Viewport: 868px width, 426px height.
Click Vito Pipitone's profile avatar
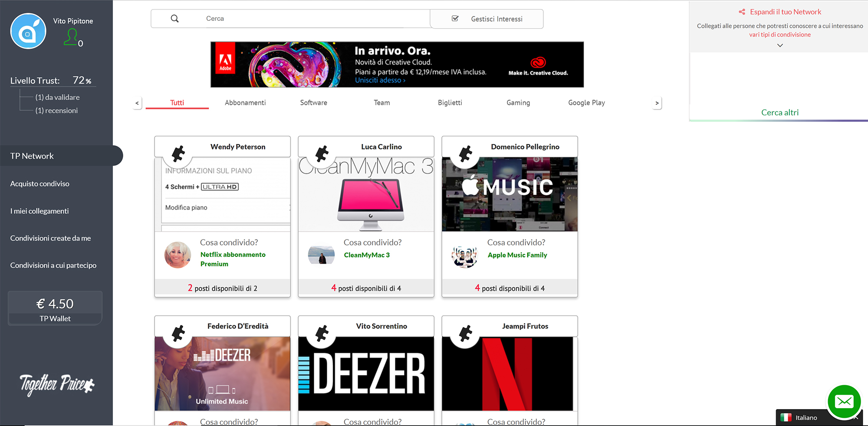tap(28, 31)
